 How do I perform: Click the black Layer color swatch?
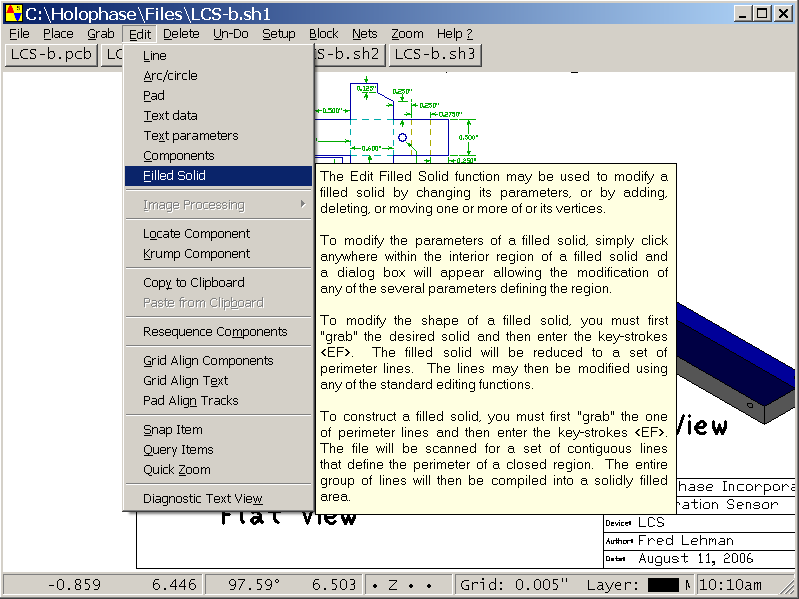pyautogui.click(x=663, y=584)
